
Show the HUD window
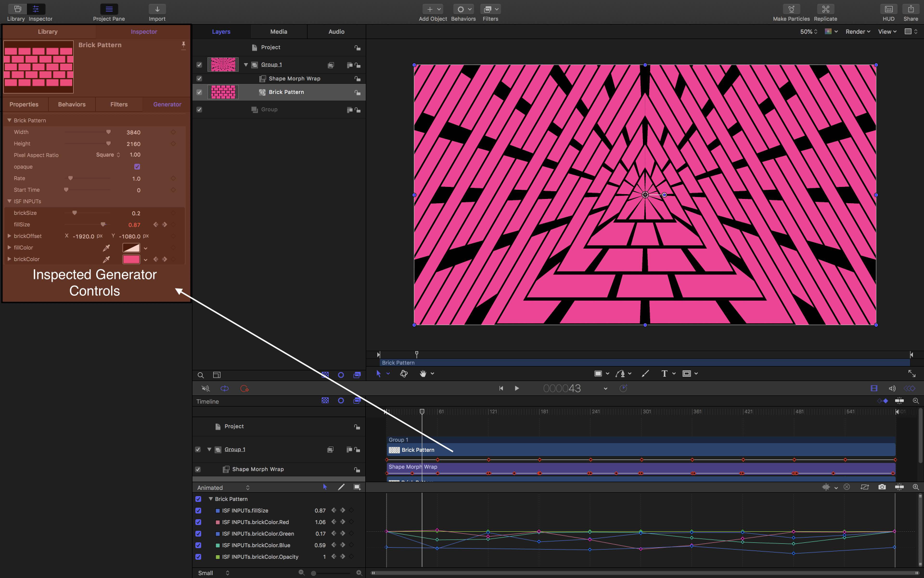(x=888, y=9)
